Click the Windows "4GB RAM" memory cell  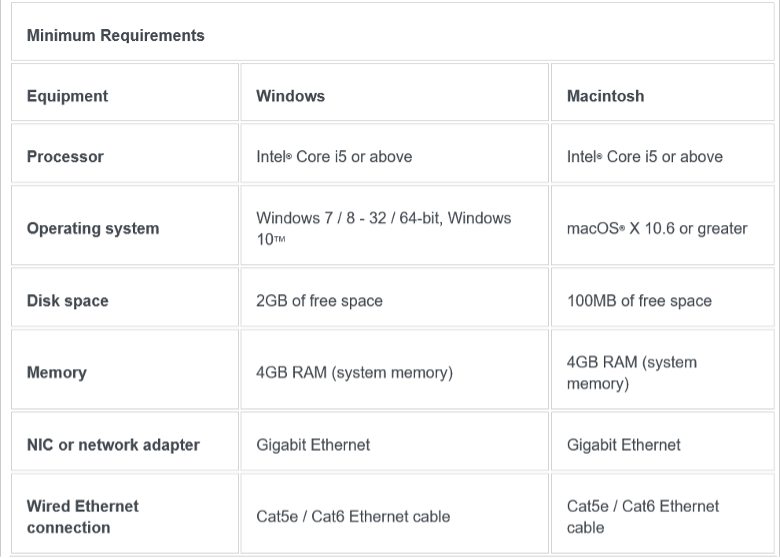coord(354,372)
